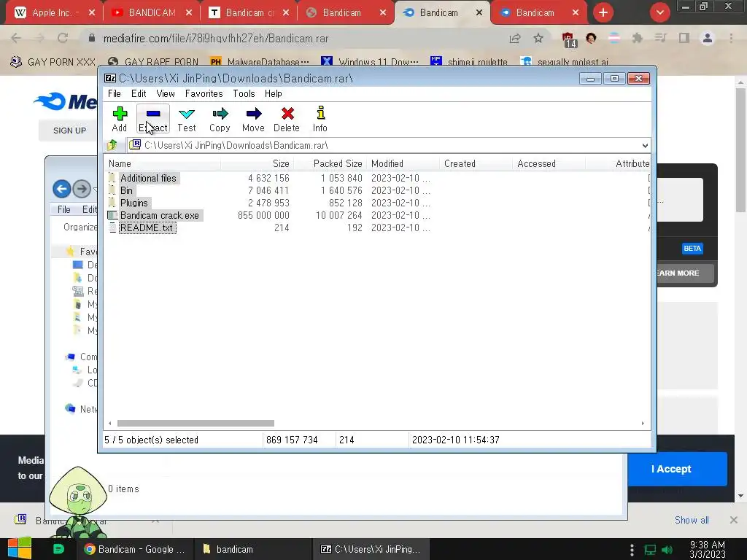Click the I Accept cookie button

671,469
